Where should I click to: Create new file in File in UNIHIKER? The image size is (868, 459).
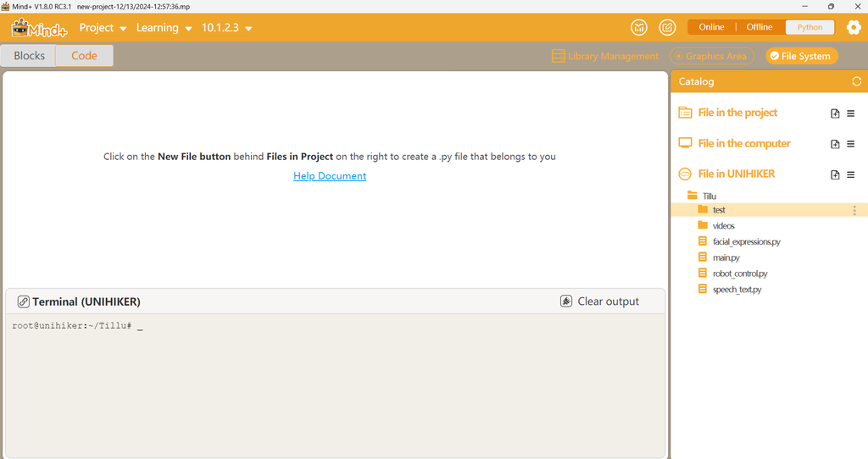coord(835,174)
